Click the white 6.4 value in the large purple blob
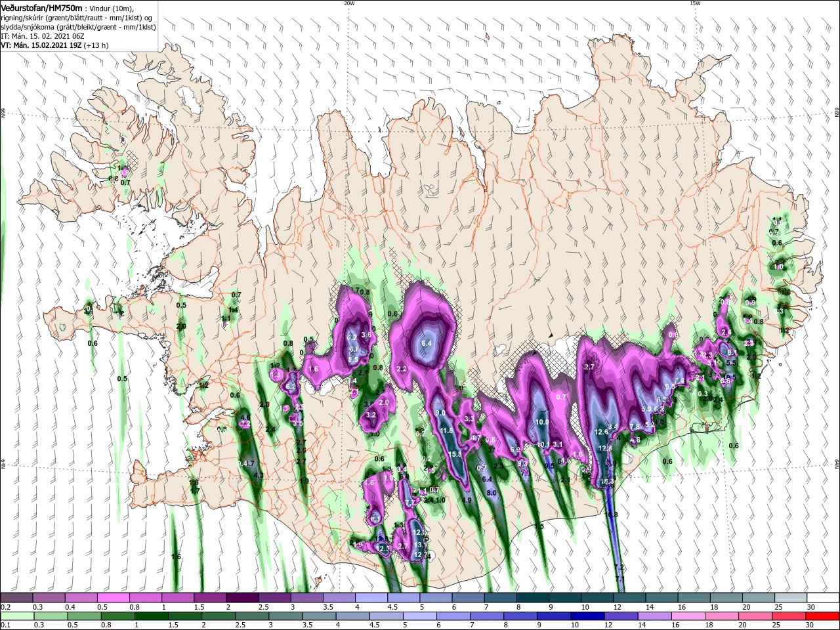This screenshot has height=630, width=840. click(x=426, y=343)
